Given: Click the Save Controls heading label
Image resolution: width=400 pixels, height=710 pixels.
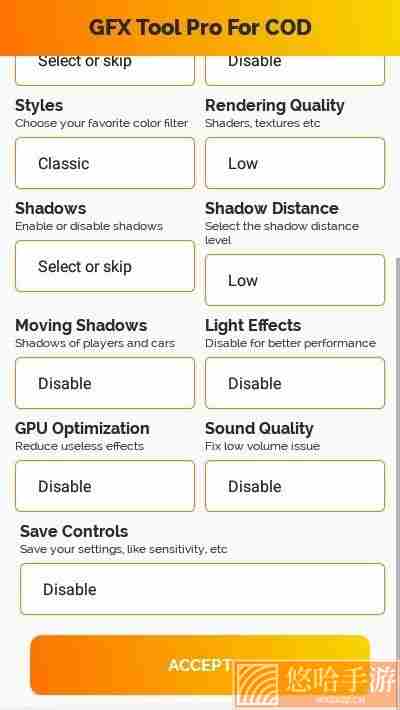Looking at the screenshot, I should click(x=74, y=531).
